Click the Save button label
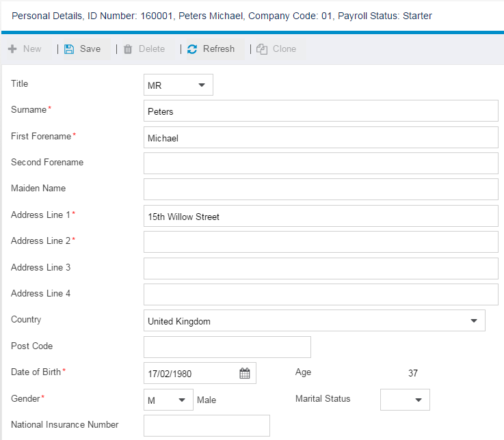Image resolution: width=504 pixels, height=440 pixels. point(90,49)
